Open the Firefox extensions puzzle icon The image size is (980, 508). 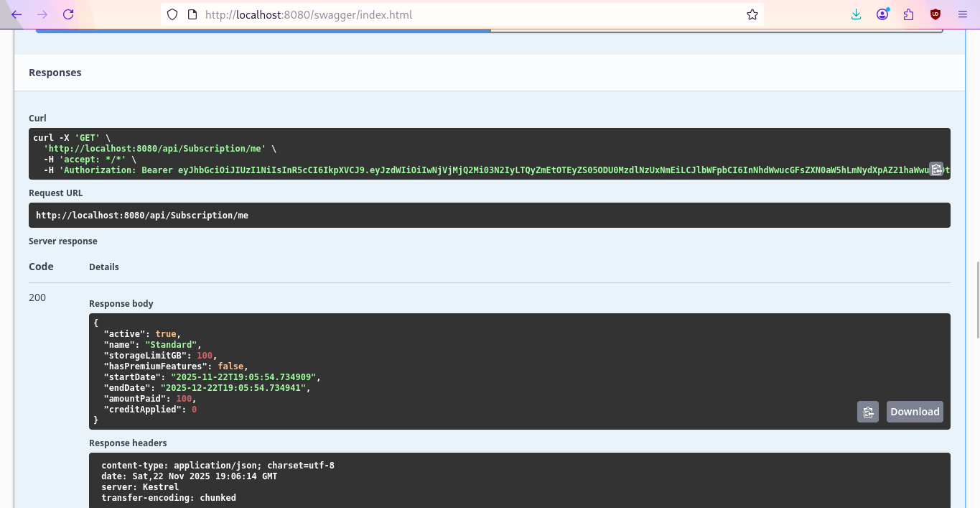click(x=908, y=14)
